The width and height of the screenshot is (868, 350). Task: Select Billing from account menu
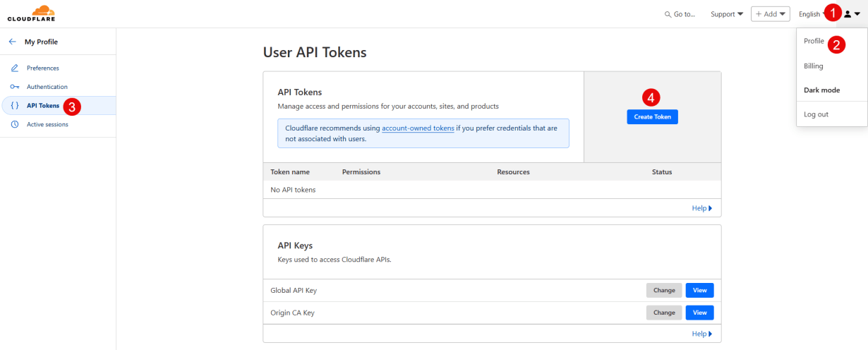click(813, 66)
